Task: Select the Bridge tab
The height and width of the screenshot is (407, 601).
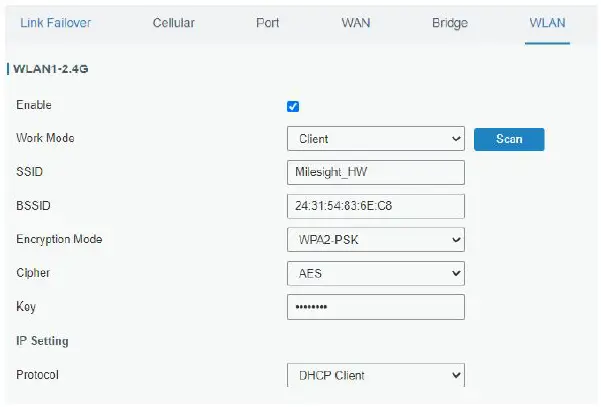Action: click(450, 23)
